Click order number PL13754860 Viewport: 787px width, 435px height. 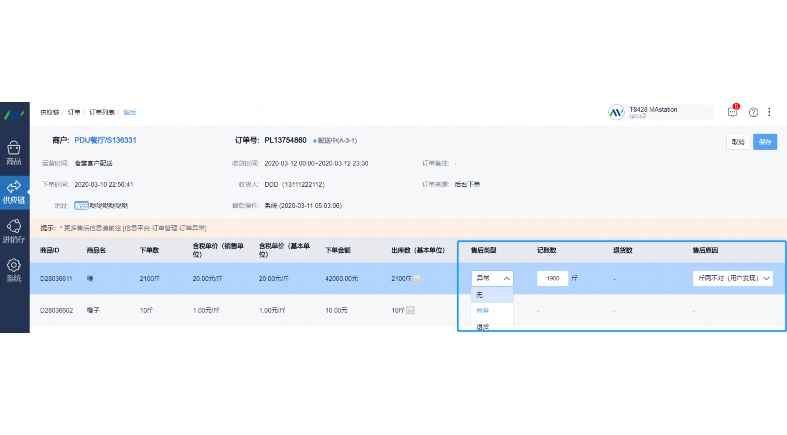click(285, 140)
